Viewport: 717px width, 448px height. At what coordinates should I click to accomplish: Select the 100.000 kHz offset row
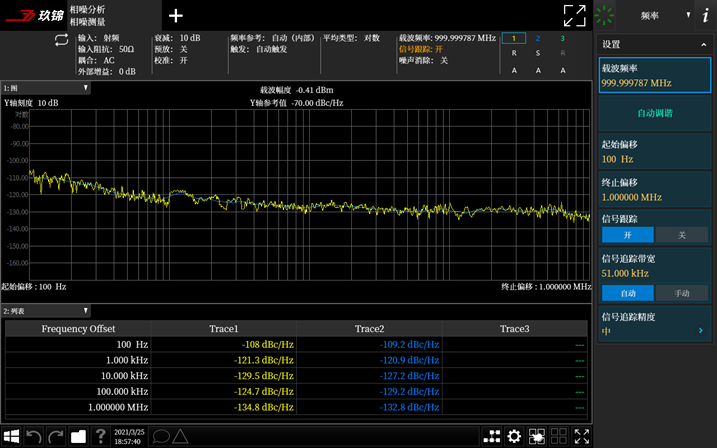tap(296, 391)
